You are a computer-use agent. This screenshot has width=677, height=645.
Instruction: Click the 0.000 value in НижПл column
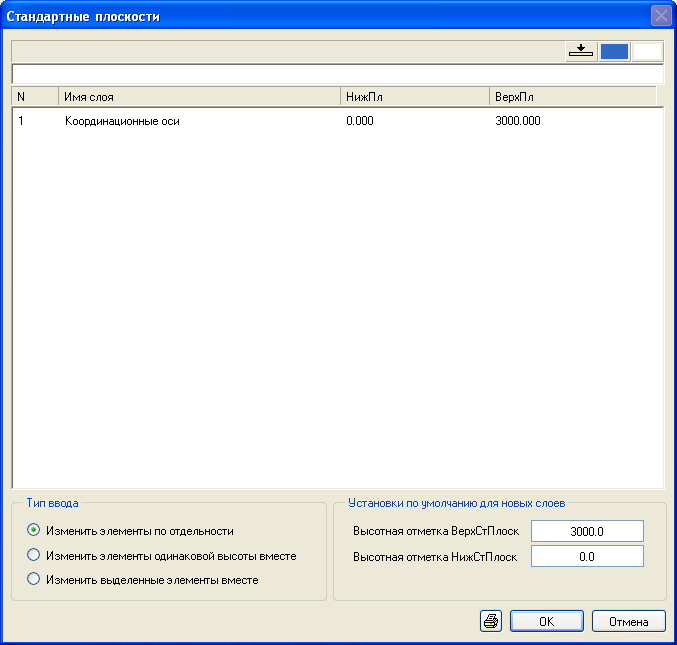[x=360, y=121]
